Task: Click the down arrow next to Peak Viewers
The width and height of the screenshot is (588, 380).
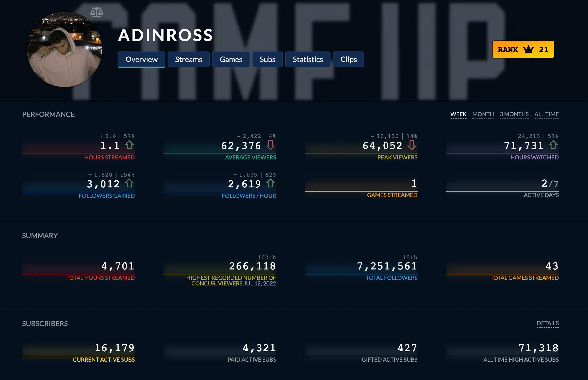Action: [x=411, y=146]
